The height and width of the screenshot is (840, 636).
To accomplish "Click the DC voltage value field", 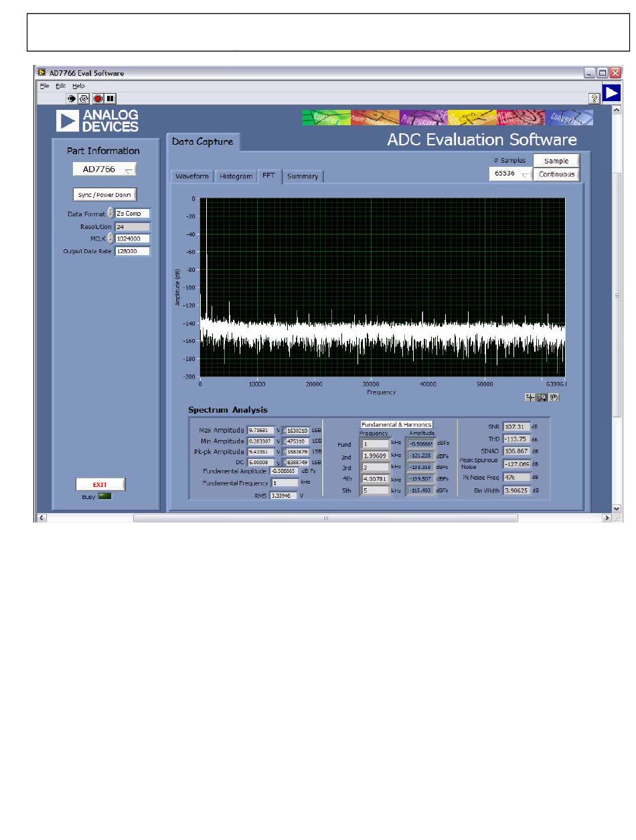I will 261,462.
